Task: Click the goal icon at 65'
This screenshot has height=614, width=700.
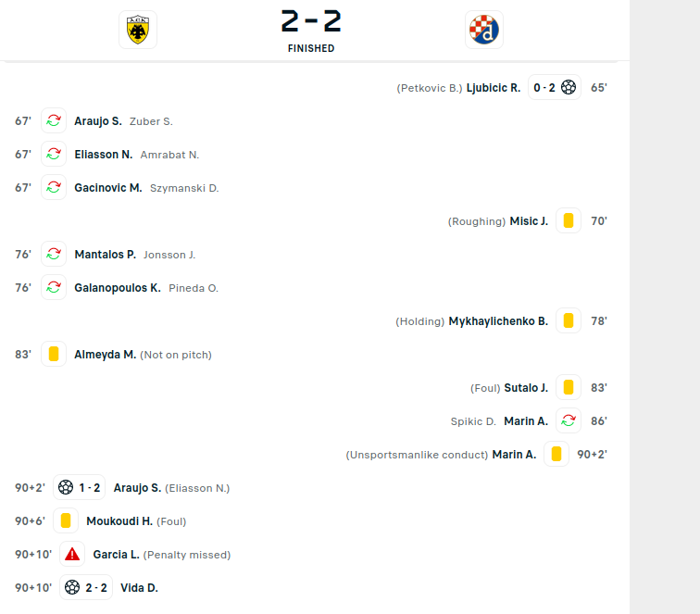Action: coord(569,88)
